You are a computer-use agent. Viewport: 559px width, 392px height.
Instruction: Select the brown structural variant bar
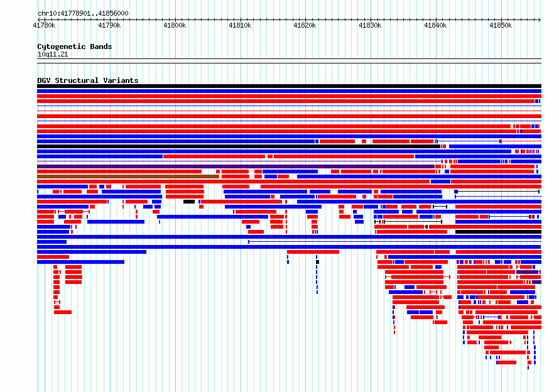pos(128,177)
